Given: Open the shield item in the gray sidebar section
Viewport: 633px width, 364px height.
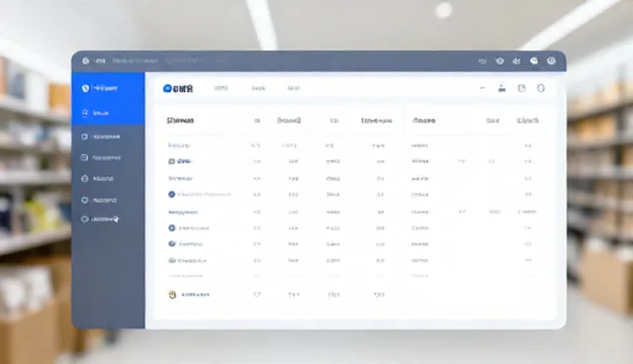Looking at the screenshot, I should coord(101,136).
